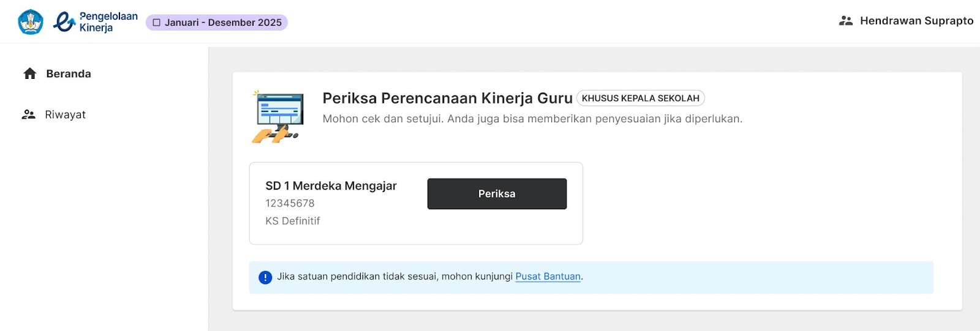Screen dimensions: 980x331
Task: Click the KHUSUS KEPALA SEKOLAH badge
Action: [x=641, y=98]
